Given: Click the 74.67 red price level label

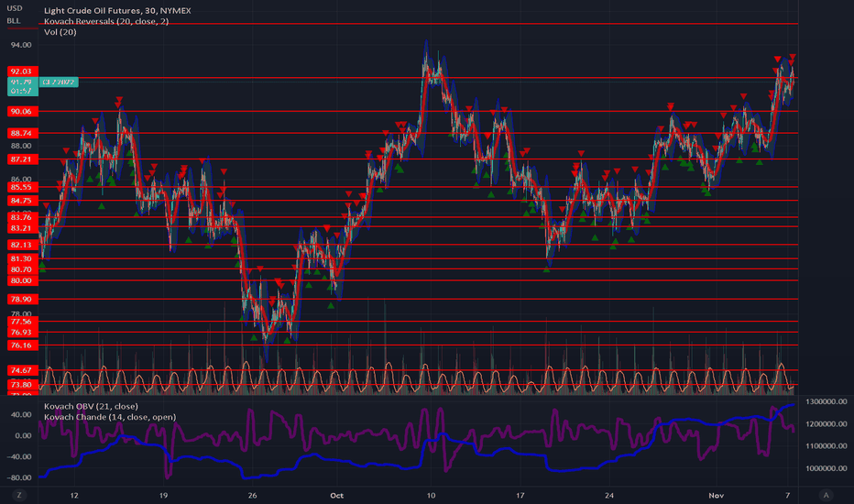Looking at the screenshot, I should coord(21,370).
